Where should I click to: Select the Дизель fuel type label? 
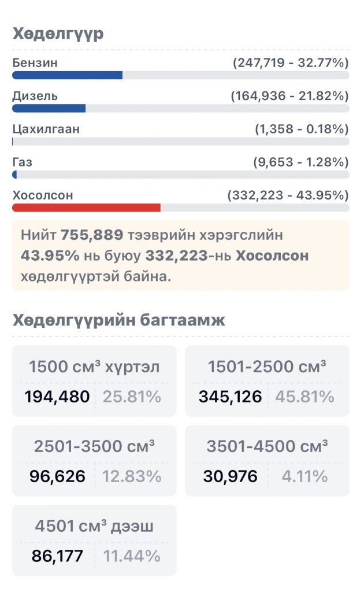click(x=35, y=96)
